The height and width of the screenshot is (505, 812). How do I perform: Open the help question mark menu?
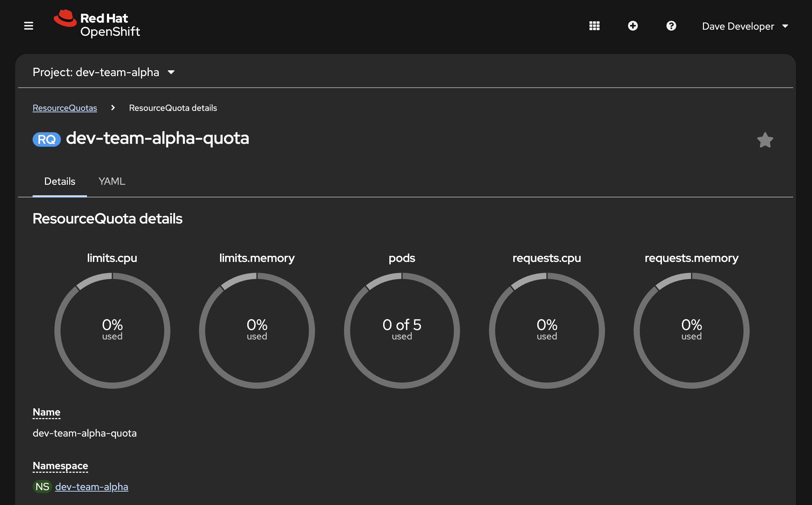pos(671,26)
